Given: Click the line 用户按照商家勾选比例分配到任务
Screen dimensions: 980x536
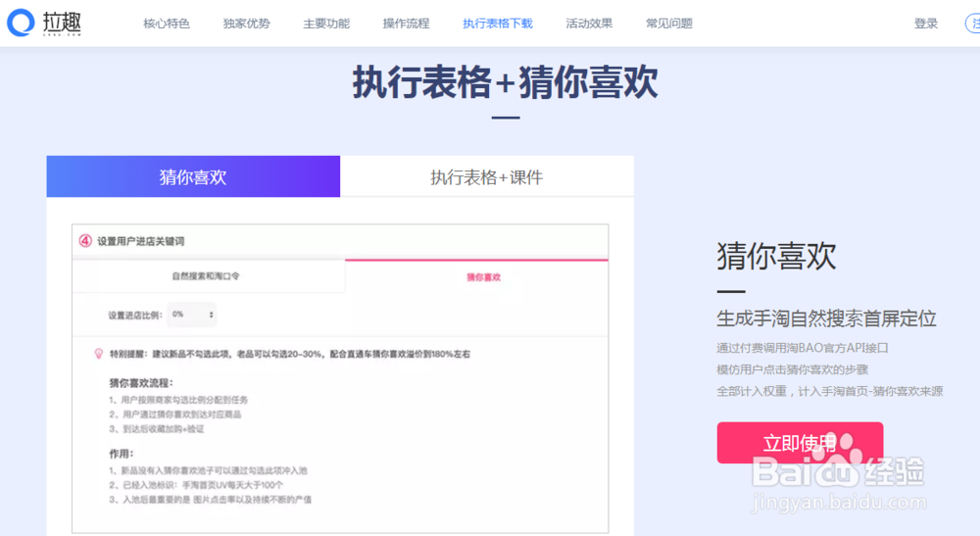Looking at the screenshot, I should (178, 400).
